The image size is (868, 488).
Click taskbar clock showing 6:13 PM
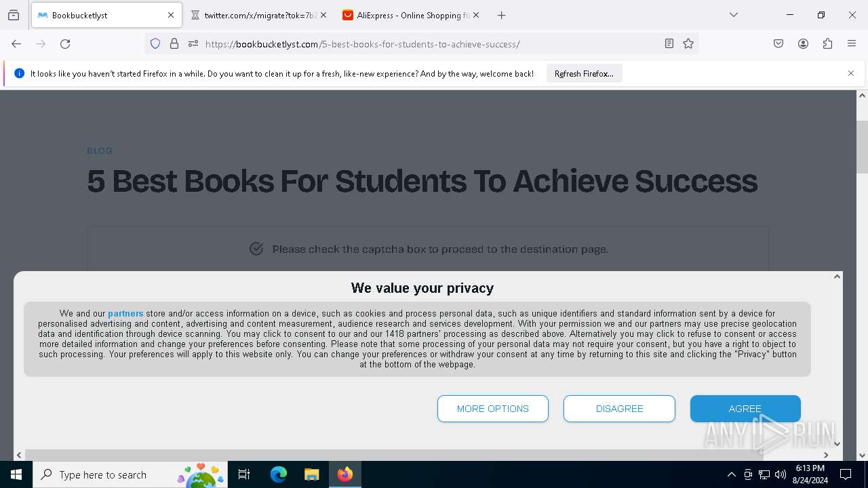click(810, 474)
